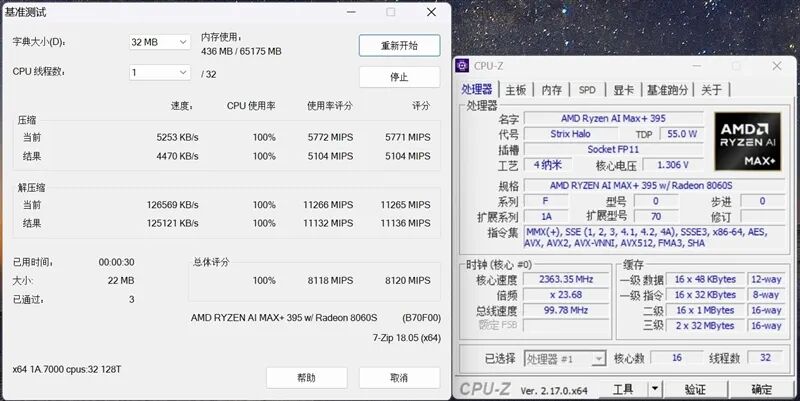Click the code name field Strix Halo
Image resolution: width=800 pixels, height=401 pixels.
(570, 134)
